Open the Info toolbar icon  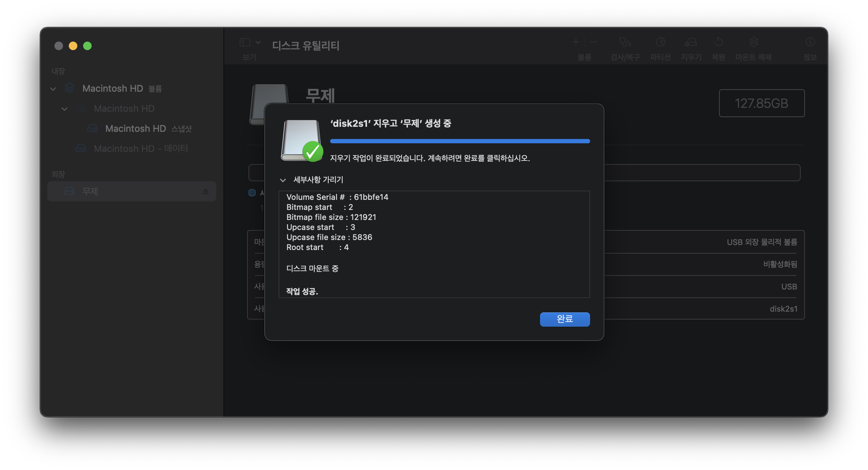click(810, 43)
